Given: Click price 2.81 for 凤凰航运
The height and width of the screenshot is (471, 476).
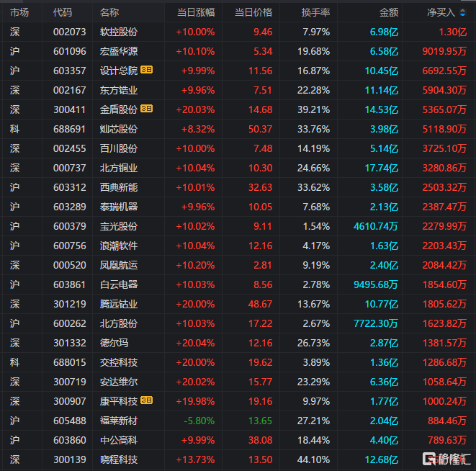Looking at the screenshot, I should 263,265.
